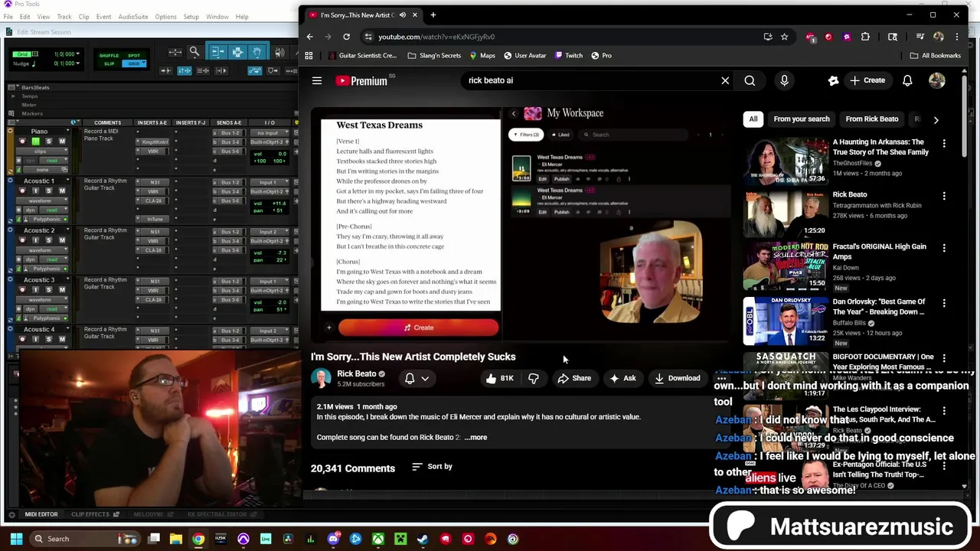This screenshot has width=980, height=551.
Task: Dislike the Rick Beato video
Action: tap(534, 378)
